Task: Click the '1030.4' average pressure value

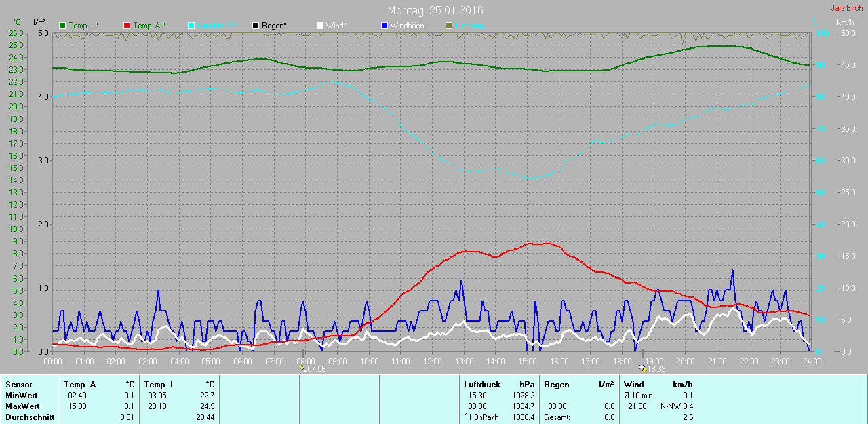Action: click(x=522, y=417)
